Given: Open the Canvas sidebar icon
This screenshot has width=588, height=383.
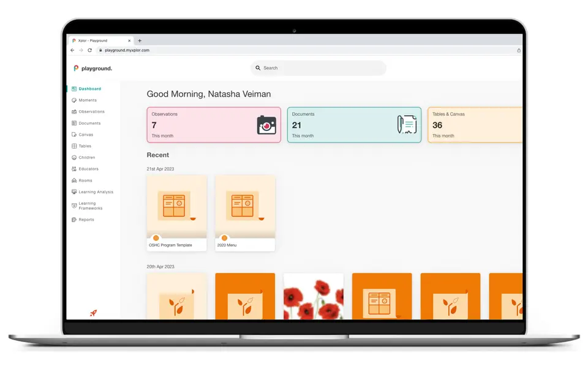Looking at the screenshot, I should coord(74,135).
